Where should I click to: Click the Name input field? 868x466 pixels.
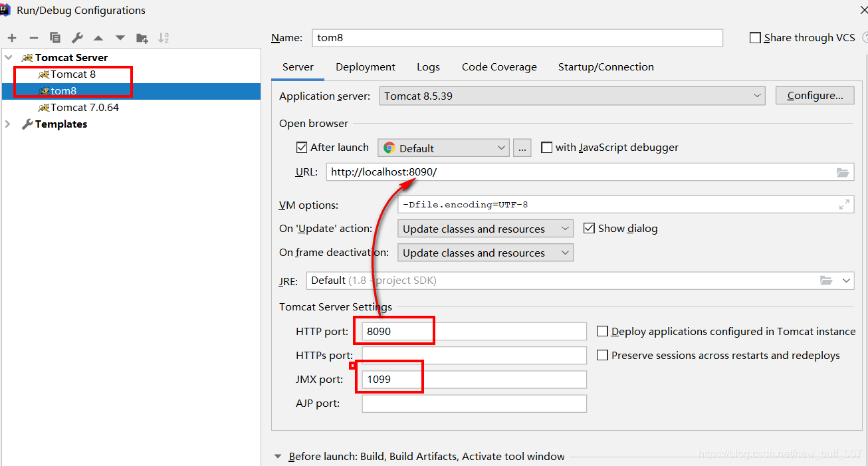[517, 38]
